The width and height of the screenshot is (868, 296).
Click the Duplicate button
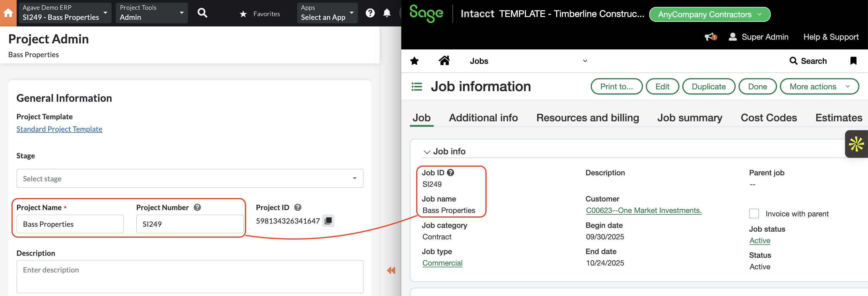709,87
